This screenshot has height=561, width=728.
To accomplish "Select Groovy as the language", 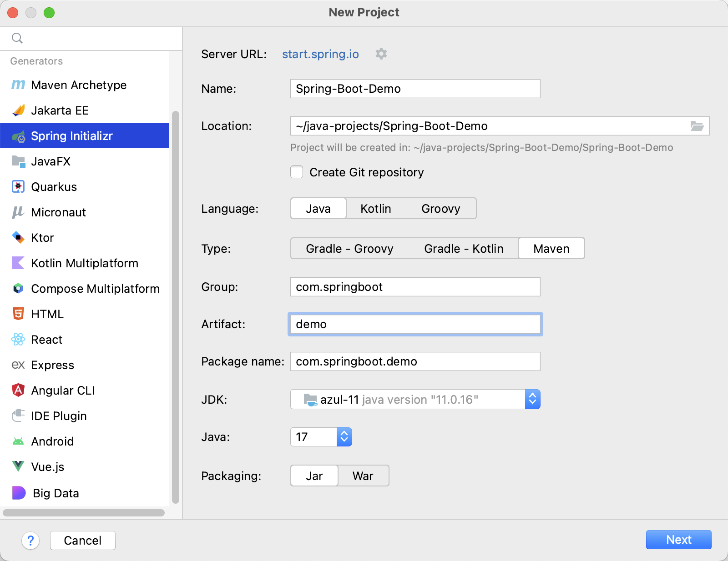I will coord(441,209).
